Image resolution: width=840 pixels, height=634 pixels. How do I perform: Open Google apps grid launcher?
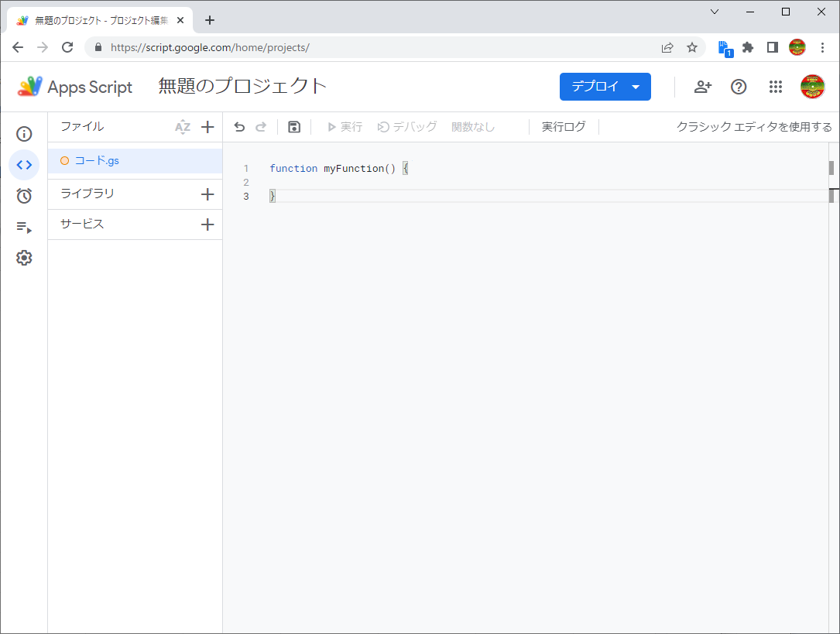(x=776, y=87)
